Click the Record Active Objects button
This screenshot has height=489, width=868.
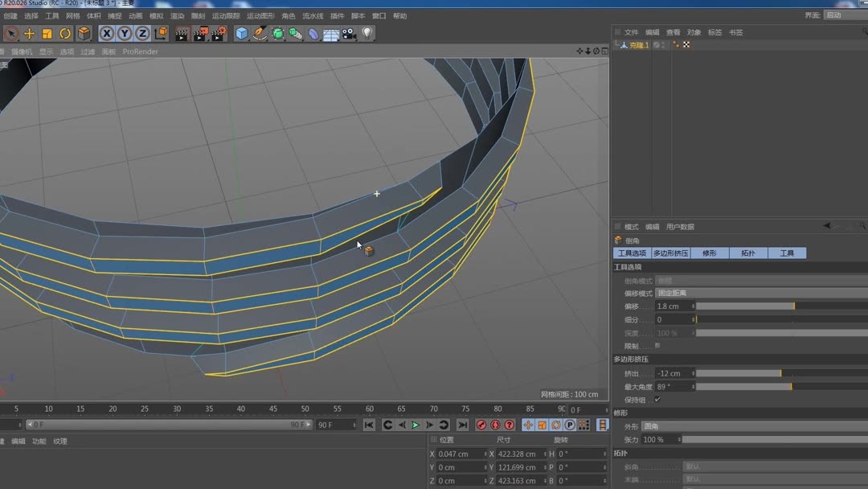coord(481,425)
